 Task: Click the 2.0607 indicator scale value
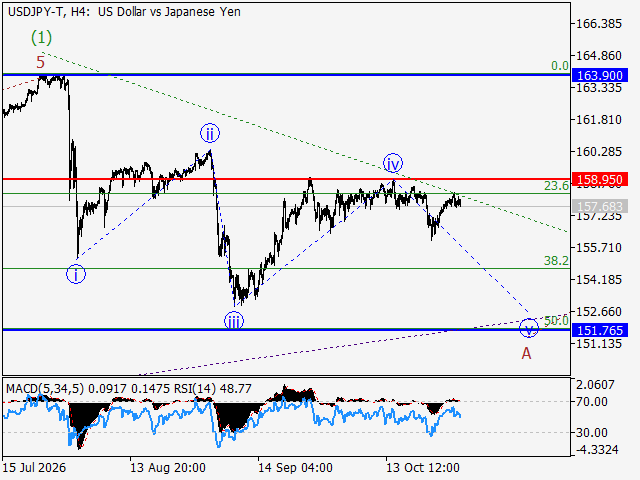pos(595,384)
